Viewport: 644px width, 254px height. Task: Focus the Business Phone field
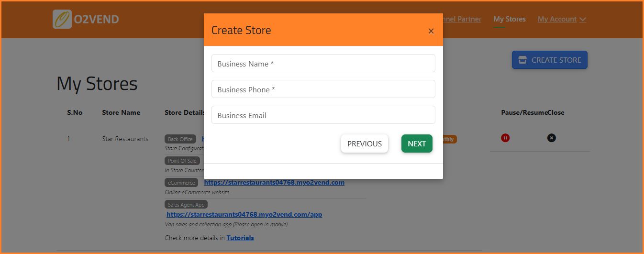(323, 89)
